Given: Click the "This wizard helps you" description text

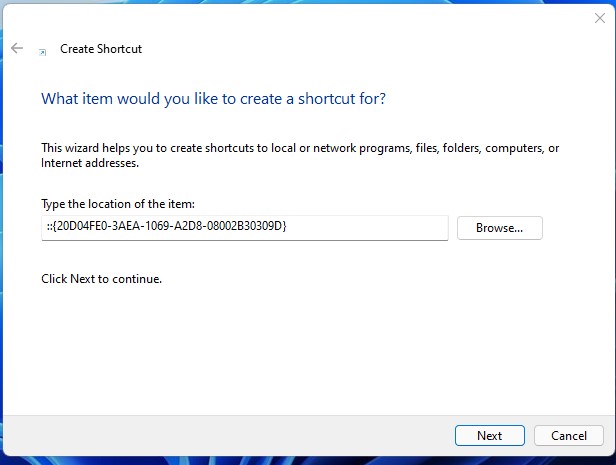Looking at the screenshot, I should pyautogui.click(x=300, y=155).
